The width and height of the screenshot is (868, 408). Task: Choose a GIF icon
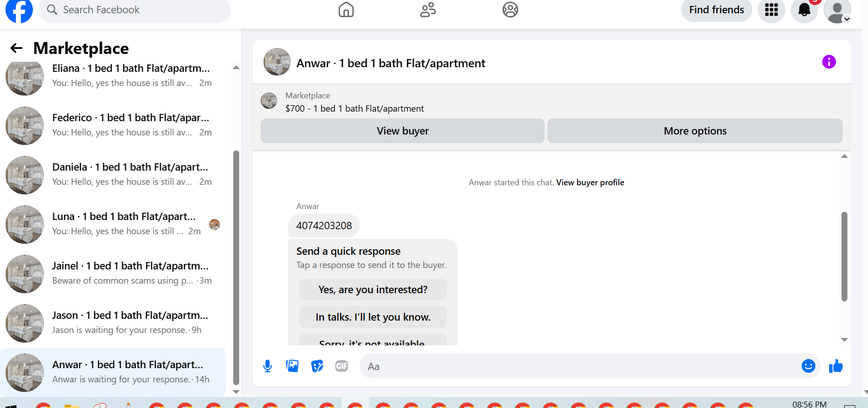[x=342, y=366]
